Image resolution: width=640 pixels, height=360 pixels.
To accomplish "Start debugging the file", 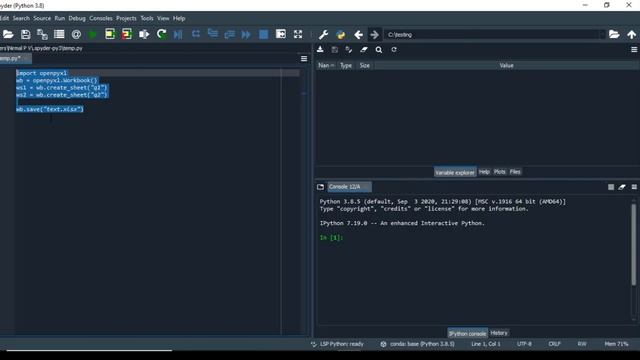I will (178, 34).
